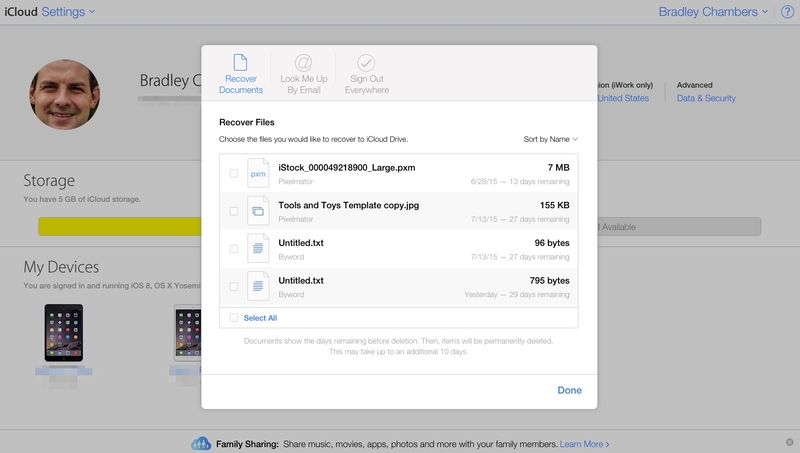Open the Sign Out Everywhere tab
The height and width of the screenshot is (453, 800).
pyautogui.click(x=366, y=74)
